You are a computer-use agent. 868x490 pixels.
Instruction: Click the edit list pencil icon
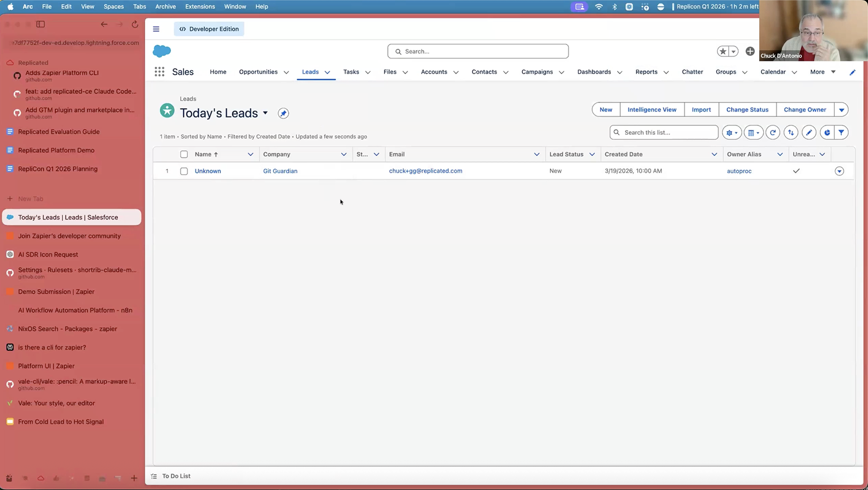pos(809,132)
